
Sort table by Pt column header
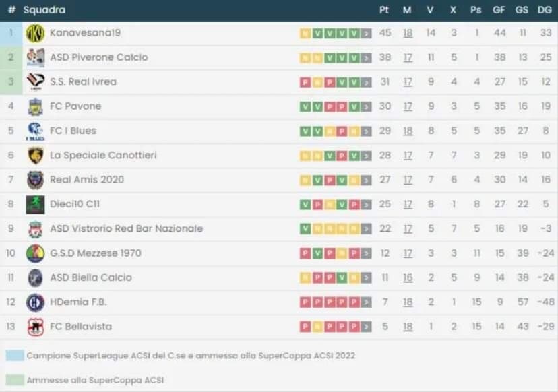point(385,10)
